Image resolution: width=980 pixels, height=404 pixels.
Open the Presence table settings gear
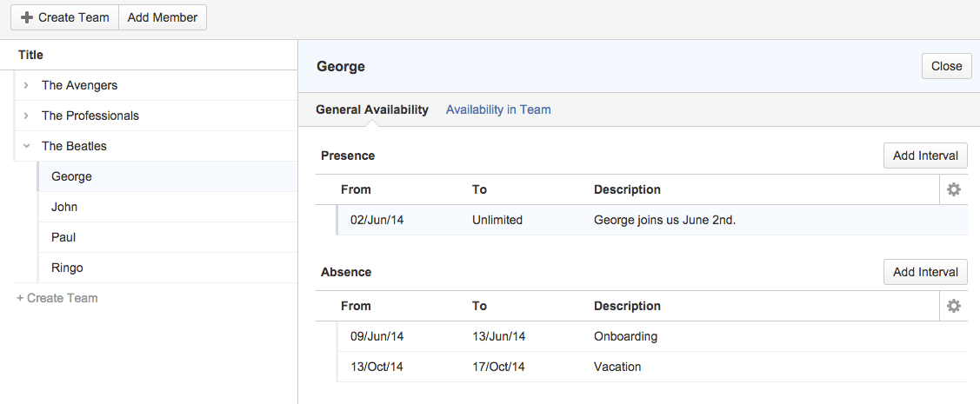click(x=953, y=189)
